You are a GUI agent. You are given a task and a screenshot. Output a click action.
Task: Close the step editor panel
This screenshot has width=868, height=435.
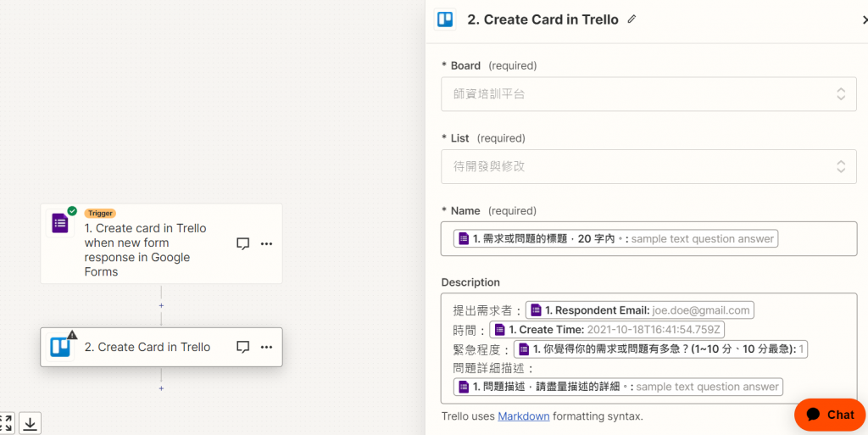coord(864,20)
